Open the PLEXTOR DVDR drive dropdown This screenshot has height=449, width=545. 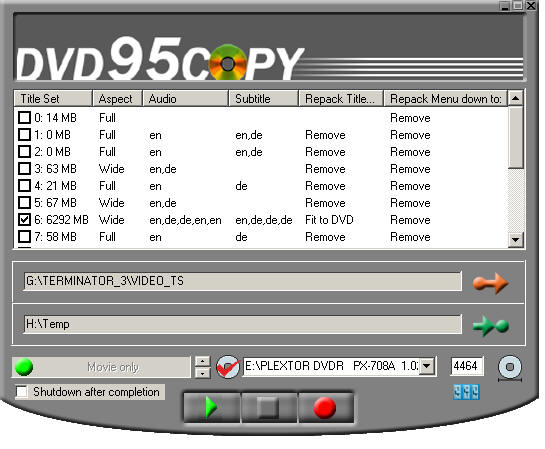427,366
